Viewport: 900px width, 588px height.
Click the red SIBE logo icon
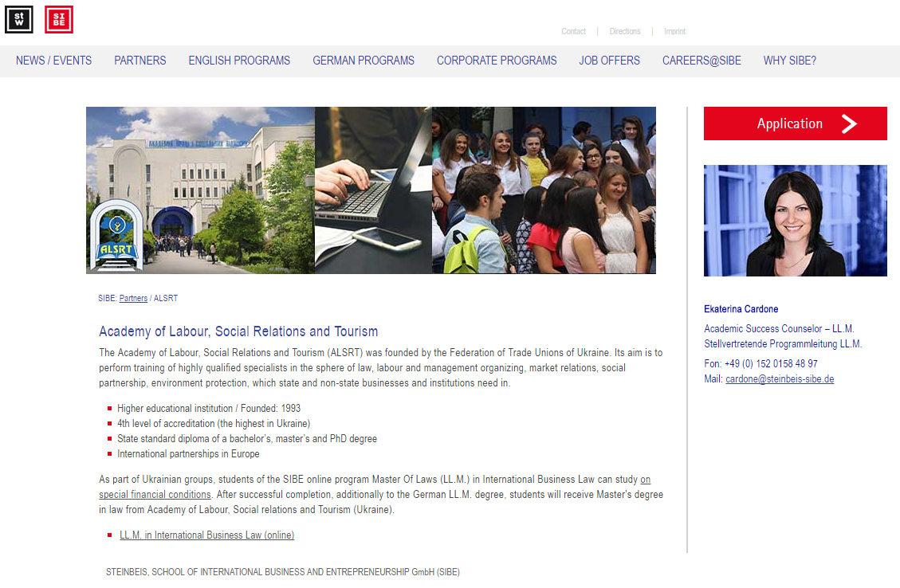point(58,19)
